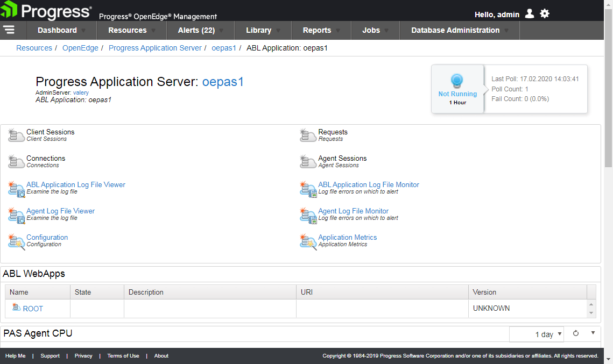This screenshot has height=364, width=613.
Task: Click the Configuration icon
Action: pos(16,242)
